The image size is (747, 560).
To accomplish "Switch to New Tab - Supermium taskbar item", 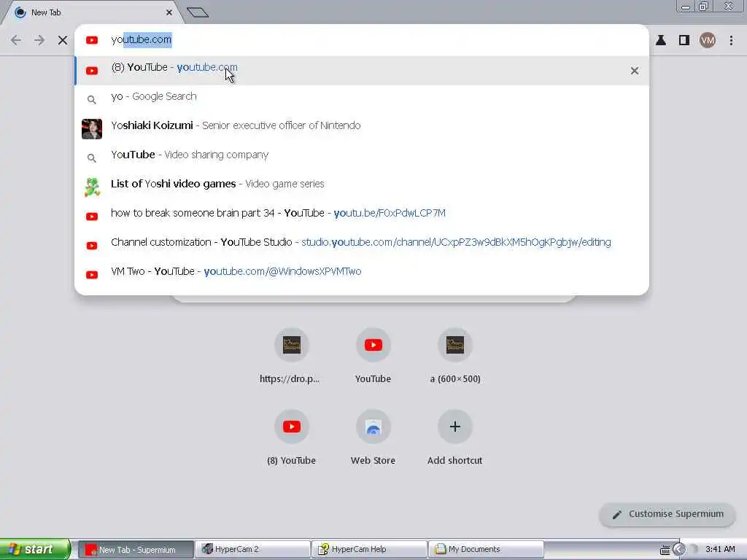I will (x=136, y=550).
